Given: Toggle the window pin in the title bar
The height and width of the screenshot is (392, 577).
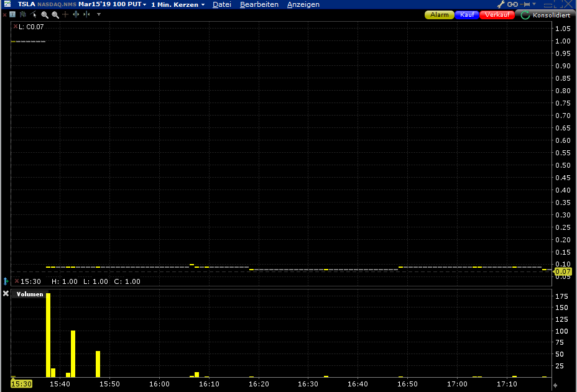Looking at the screenshot, I should coord(526,4).
